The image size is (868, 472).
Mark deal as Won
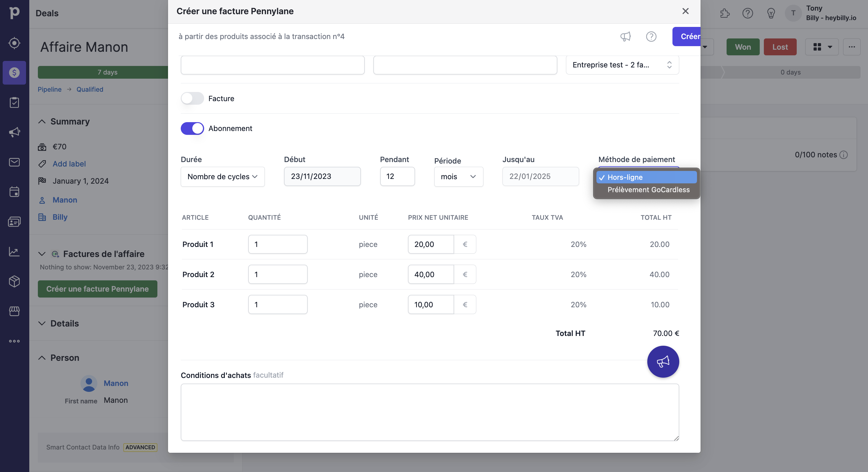(x=743, y=47)
